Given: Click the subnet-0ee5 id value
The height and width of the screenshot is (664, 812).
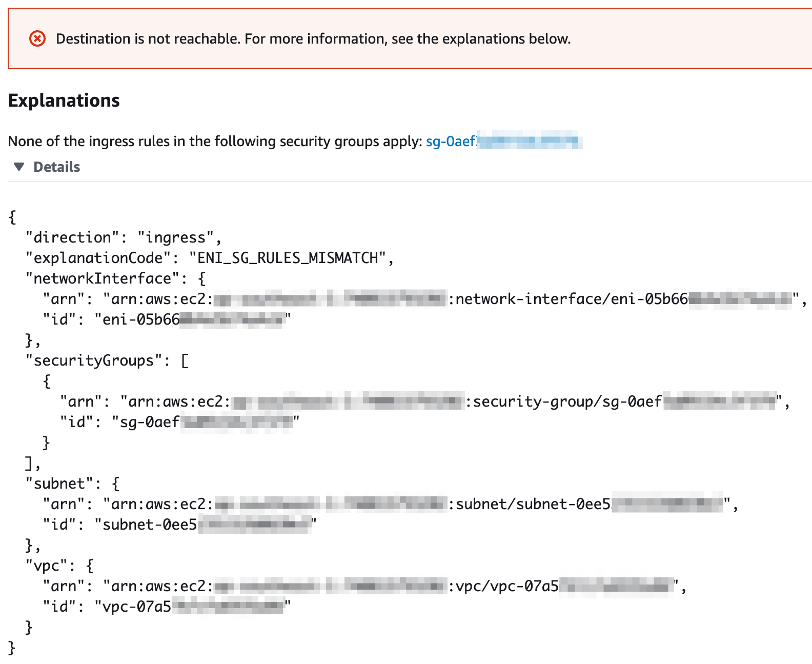Looking at the screenshot, I should click(150, 525).
